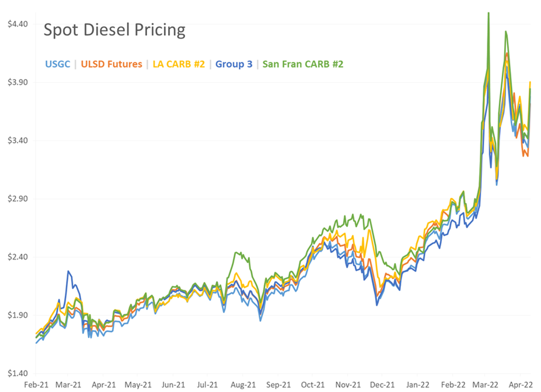Click the 'Jan-22' x-axis label
The height and width of the screenshot is (392, 541).
[418, 385]
